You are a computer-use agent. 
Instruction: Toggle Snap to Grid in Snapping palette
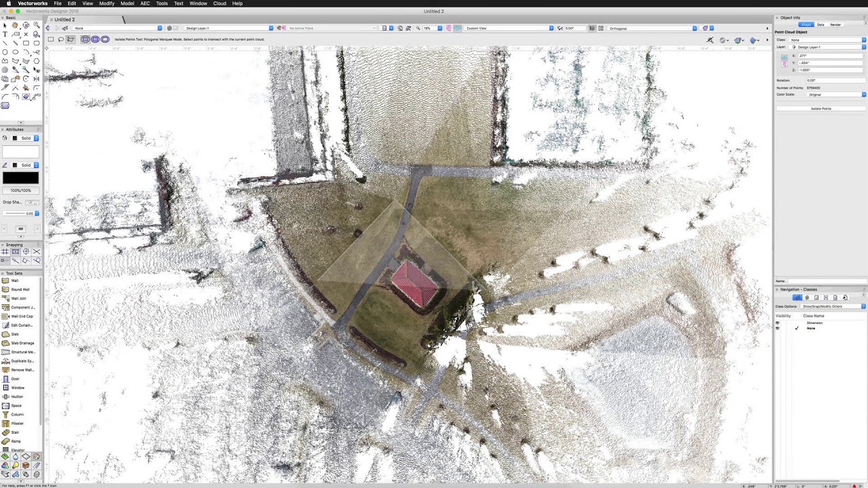[5, 251]
